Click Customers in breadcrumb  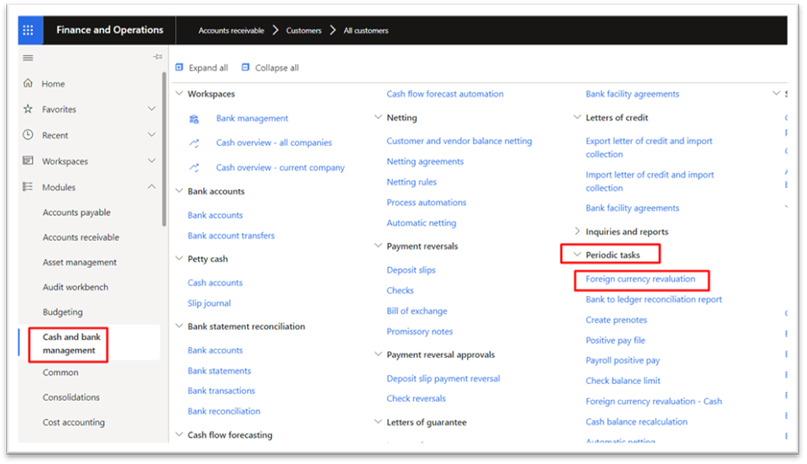[x=304, y=31]
